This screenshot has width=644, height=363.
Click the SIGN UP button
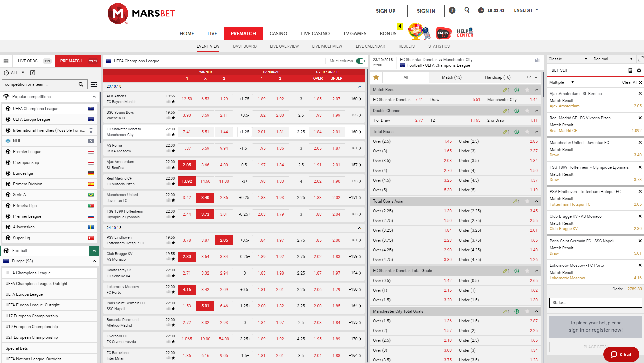[x=385, y=11]
